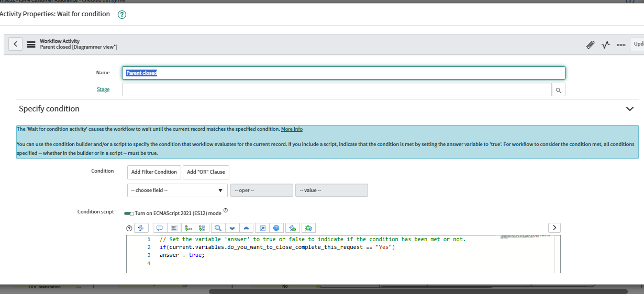Viewport: 644px width, 294px height.
Task: Click inside the Stage input field
Action: coord(336,90)
